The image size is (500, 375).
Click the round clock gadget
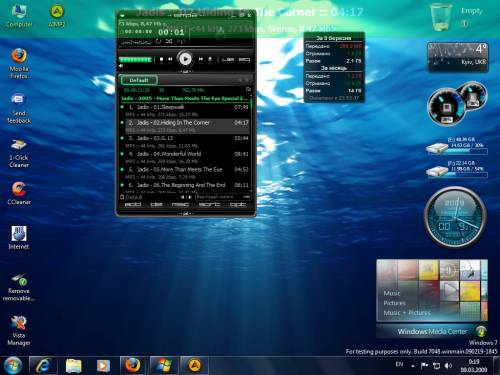[x=455, y=217]
